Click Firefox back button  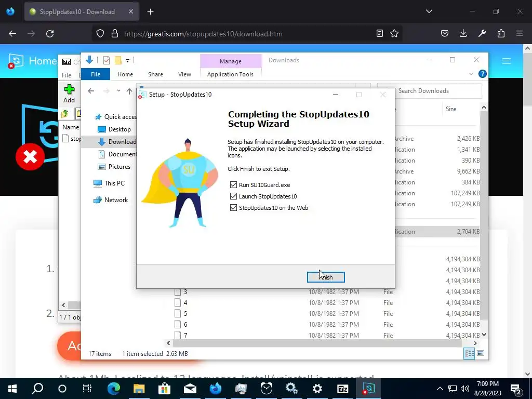tap(12, 34)
